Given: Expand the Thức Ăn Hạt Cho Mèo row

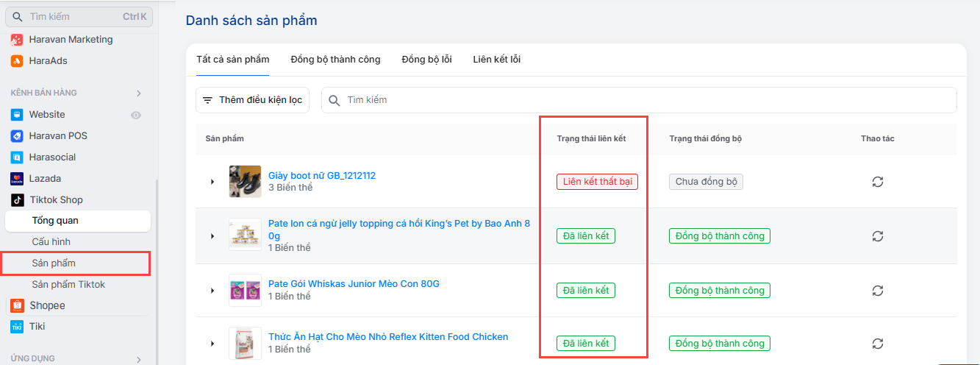Looking at the screenshot, I should click(212, 344).
